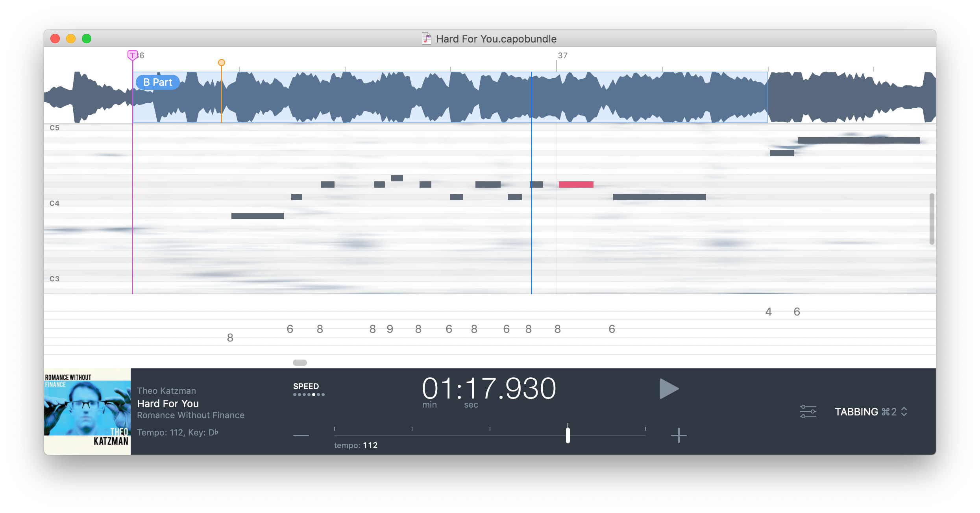Click the horizontal scrollbar thumb below tablature
980x513 pixels.
pyautogui.click(x=300, y=363)
